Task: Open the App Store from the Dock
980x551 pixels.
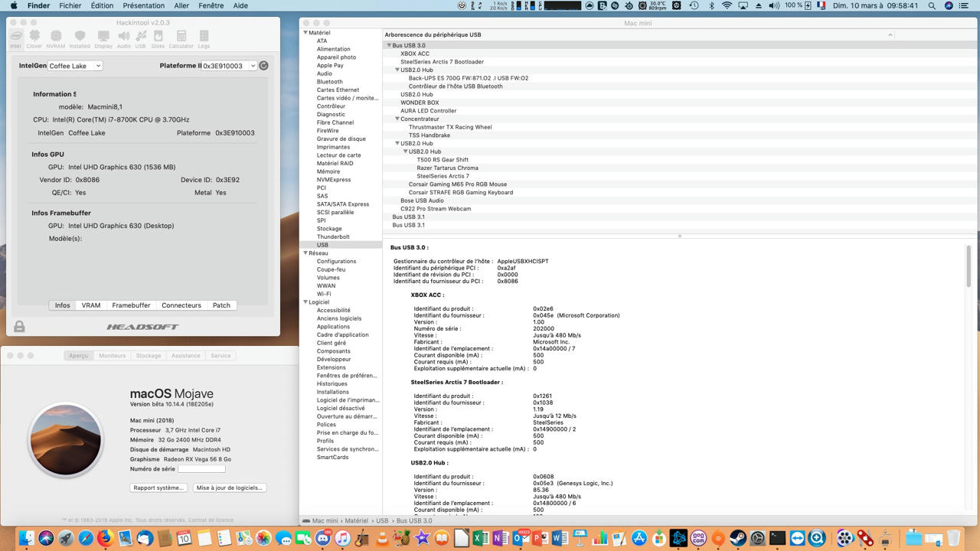Action: tap(639, 539)
